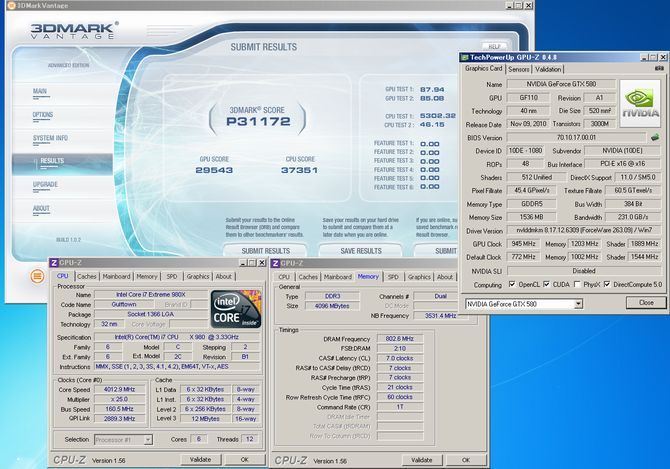Click the 3DMark score P31172
Screen dimensions: 670x469
(x=258, y=121)
